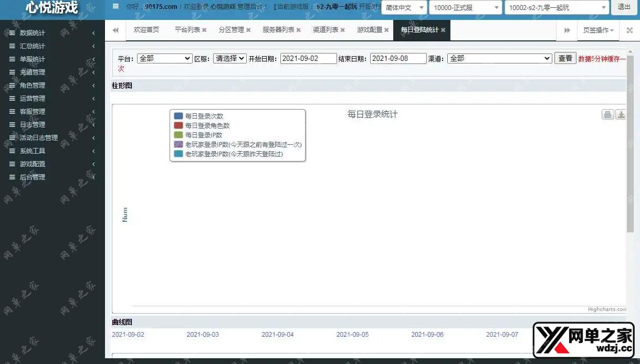Close the 每日登陆统计 tab

click(x=443, y=30)
